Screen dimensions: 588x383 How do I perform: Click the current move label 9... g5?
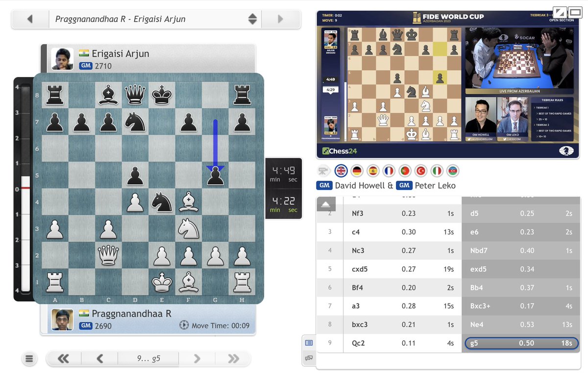[x=148, y=359]
